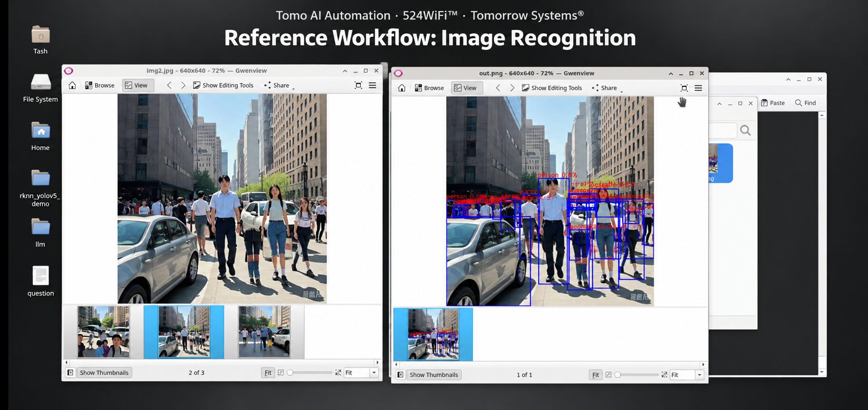Screen dimensions: 868x410
Task: Open the Share dropdown in the img2.jpg window
Action: [279, 85]
